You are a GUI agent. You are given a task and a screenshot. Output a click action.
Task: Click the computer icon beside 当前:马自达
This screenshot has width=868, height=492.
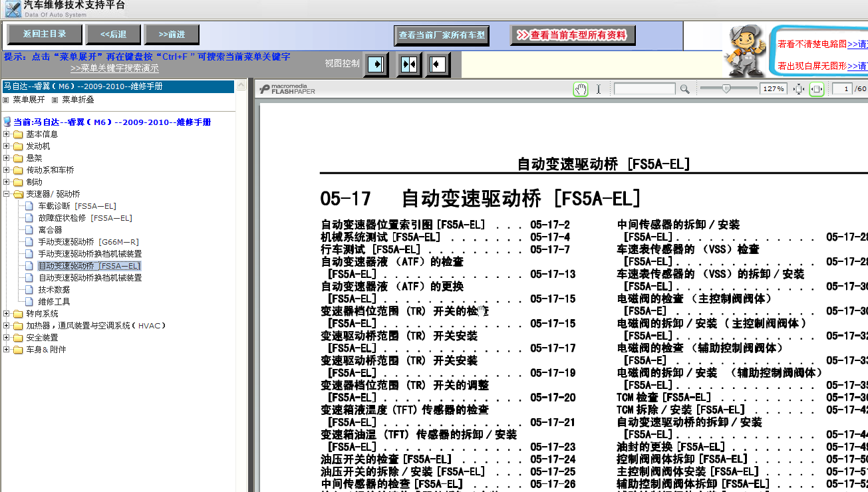coord(7,122)
